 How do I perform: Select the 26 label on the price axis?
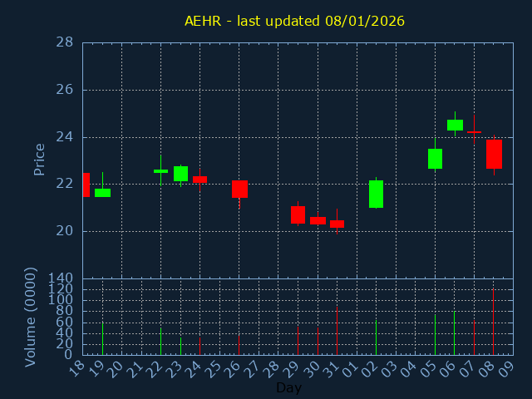pos(65,90)
